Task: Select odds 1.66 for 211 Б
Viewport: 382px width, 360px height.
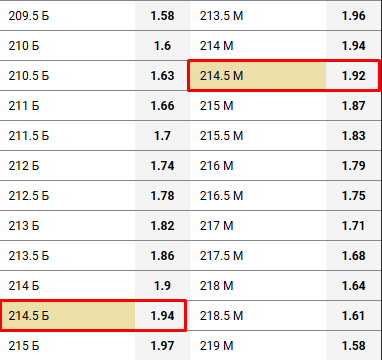Action: click(162, 106)
